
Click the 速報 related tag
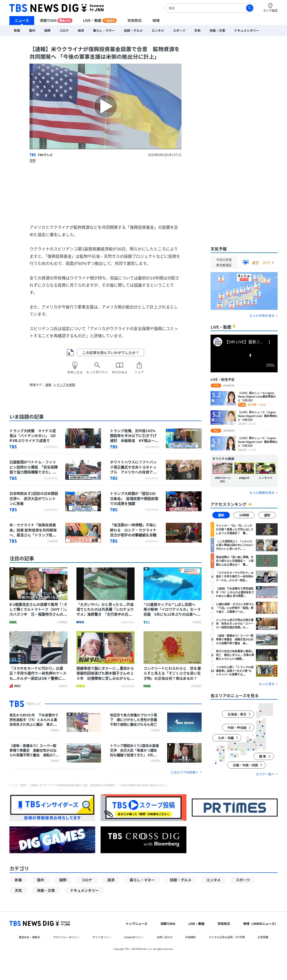(48, 385)
